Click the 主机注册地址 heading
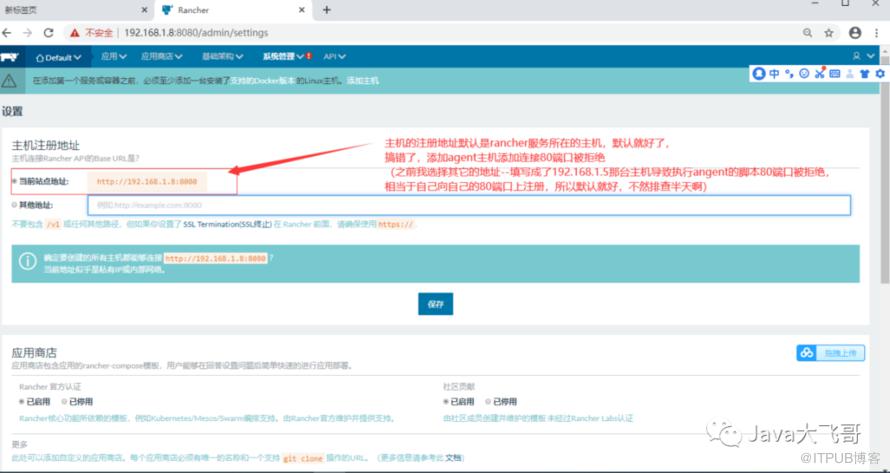 [x=46, y=146]
